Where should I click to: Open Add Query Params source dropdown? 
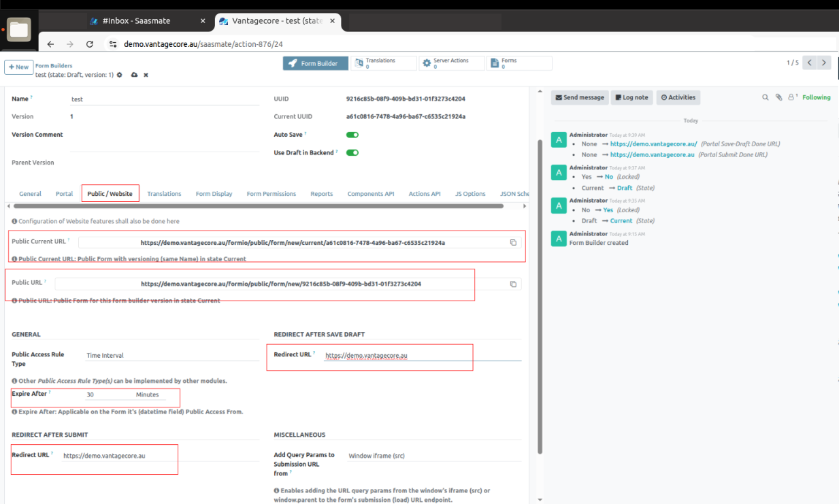[x=433, y=456]
